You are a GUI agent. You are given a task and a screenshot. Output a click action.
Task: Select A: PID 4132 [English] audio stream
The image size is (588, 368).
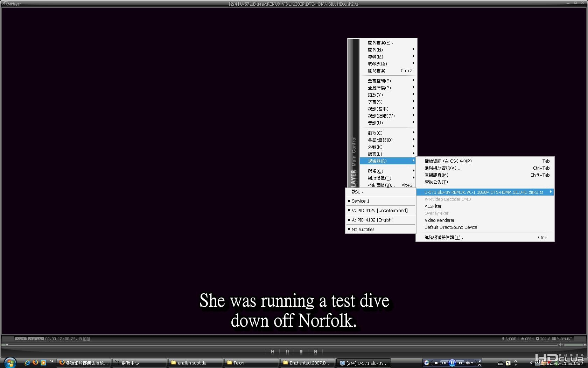(x=380, y=220)
